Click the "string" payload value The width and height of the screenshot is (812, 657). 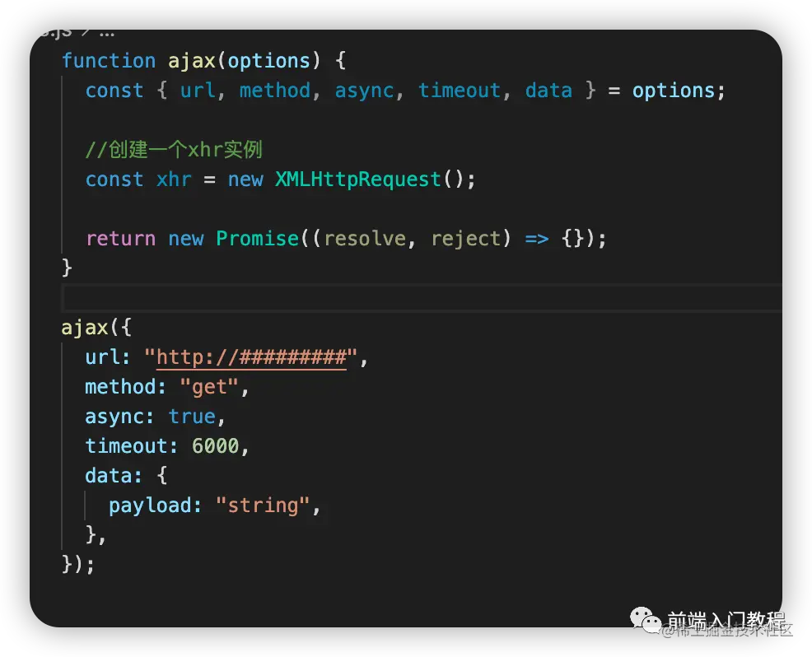263,506
